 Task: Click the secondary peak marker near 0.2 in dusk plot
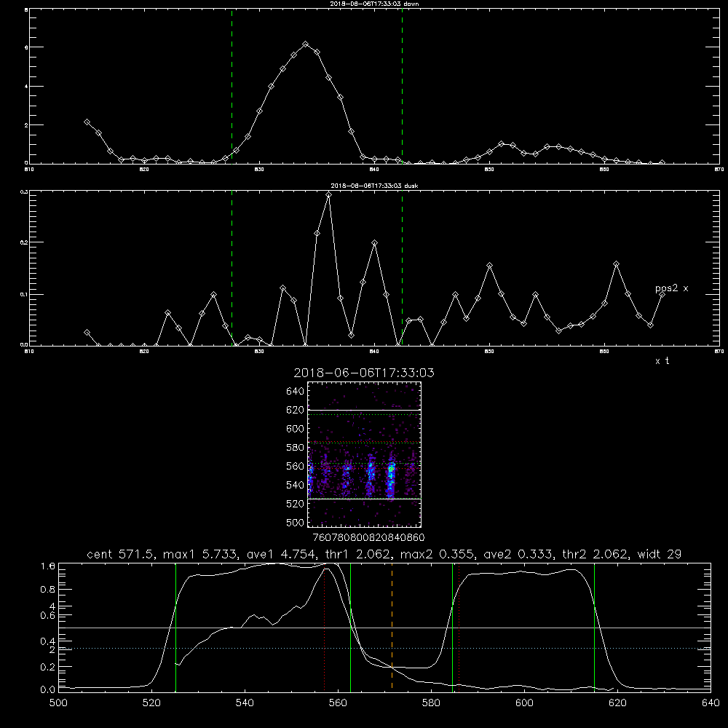375,243
